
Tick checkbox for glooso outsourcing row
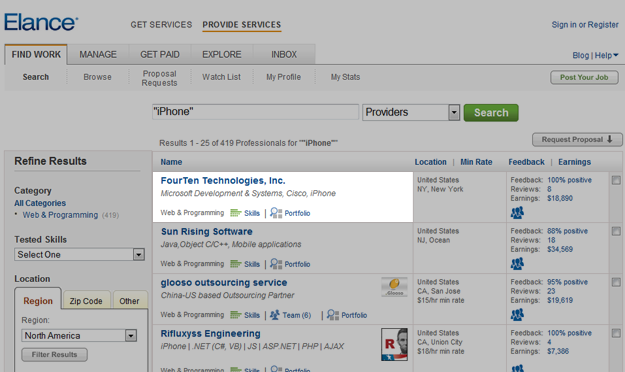(x=616, y=282)
